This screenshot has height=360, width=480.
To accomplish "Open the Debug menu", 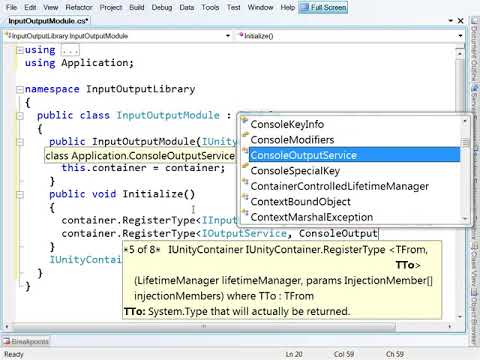I will (162, 7).
